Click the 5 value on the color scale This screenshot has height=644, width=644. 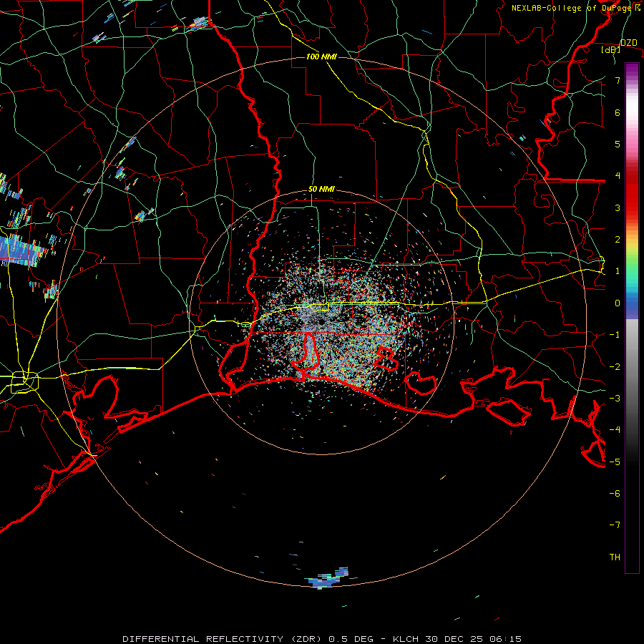(618, 144)
